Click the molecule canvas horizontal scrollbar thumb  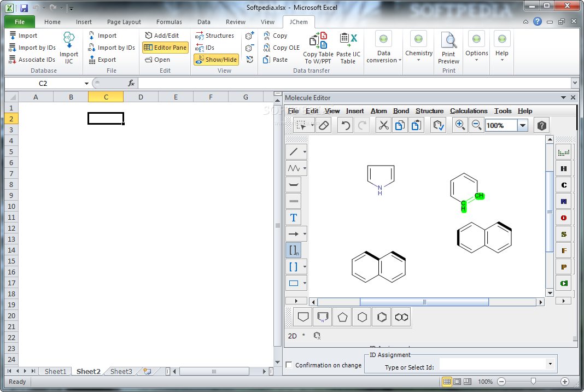424,302
